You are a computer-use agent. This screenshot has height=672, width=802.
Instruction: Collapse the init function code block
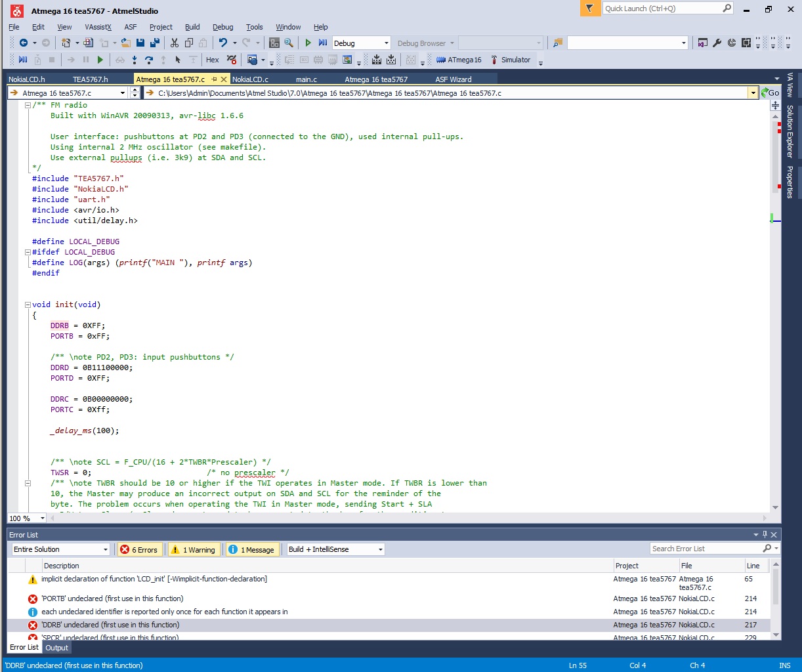tap(28, 304)
